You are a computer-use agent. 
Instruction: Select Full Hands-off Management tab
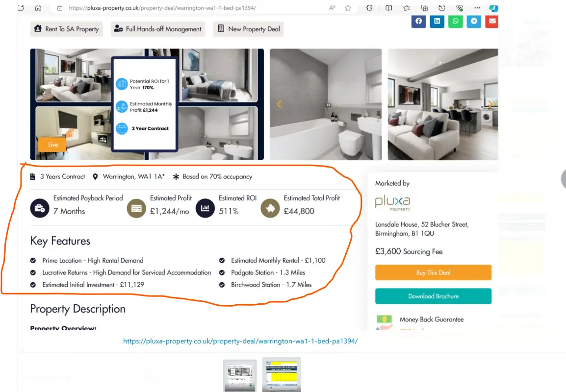[x=158, y=29]
